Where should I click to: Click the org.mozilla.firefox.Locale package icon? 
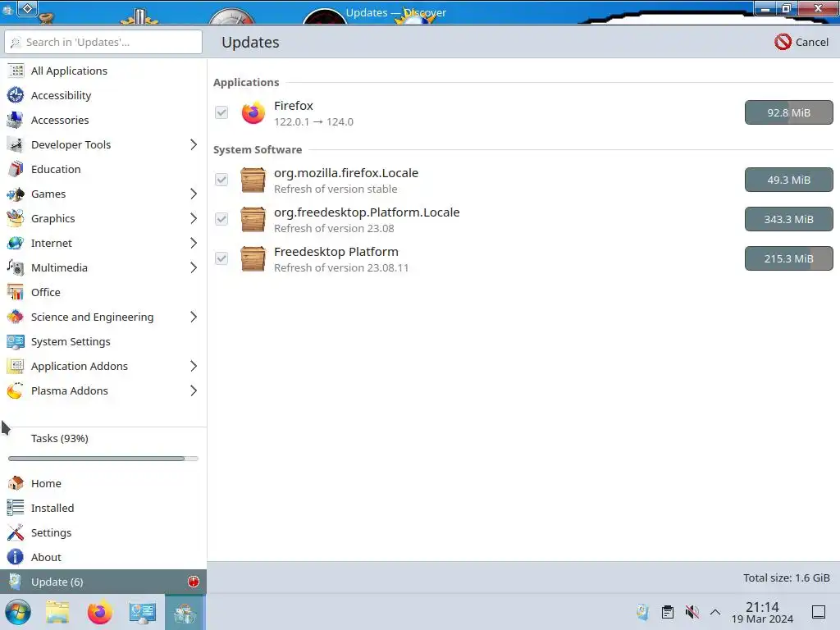click(253, 180)
